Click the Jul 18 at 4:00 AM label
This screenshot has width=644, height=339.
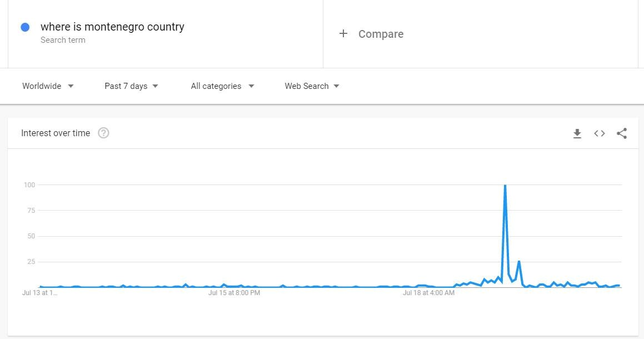point(428,292)
